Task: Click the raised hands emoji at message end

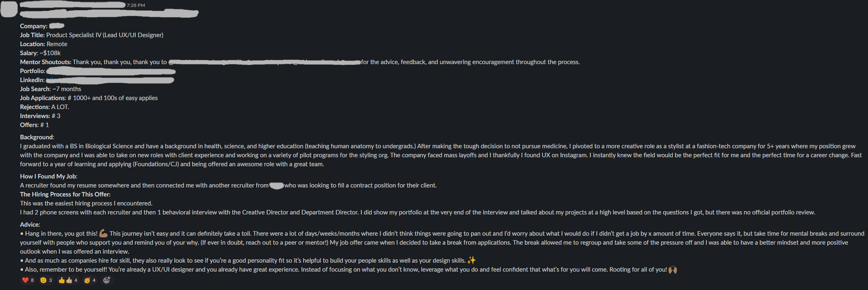Action: pyautogui.click(x=673, y=270)
